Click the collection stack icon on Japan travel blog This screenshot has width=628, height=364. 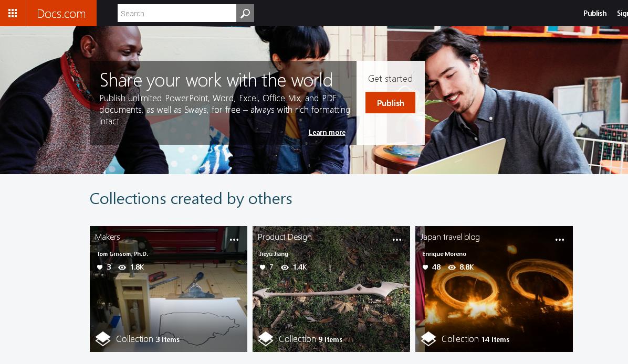428,339
